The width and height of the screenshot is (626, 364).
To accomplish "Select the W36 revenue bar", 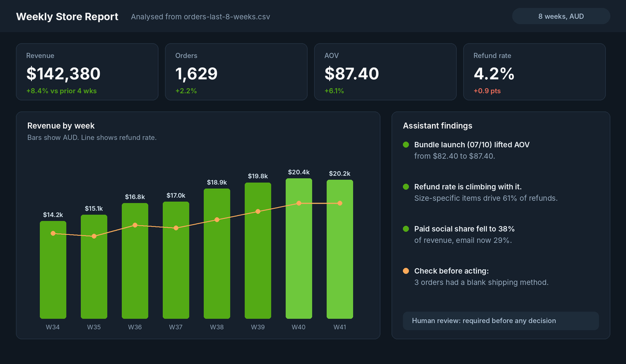I will coord(135,261).
